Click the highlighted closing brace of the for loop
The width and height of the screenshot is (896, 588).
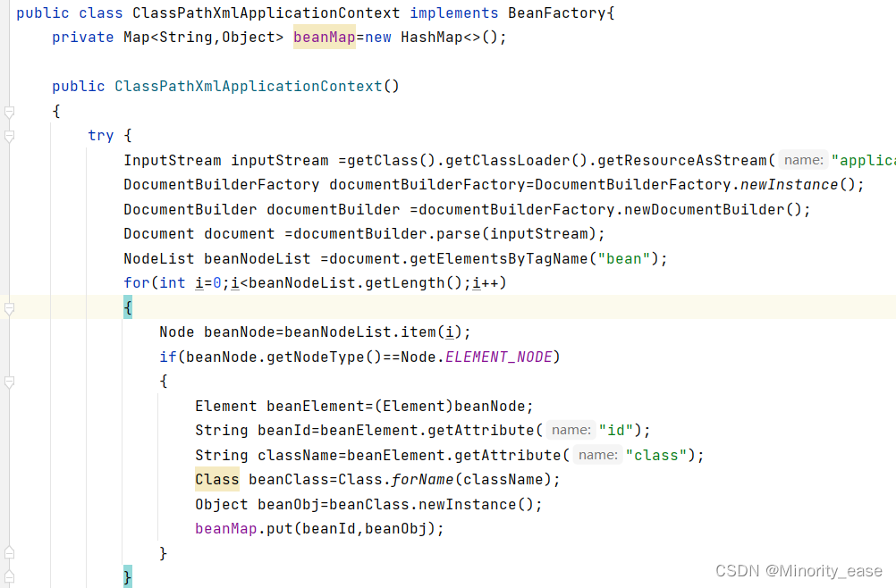click(128, 575)
